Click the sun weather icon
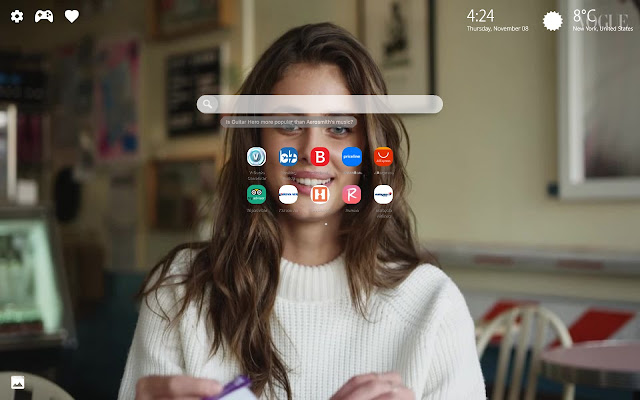Viewport: 640px width, 400px height. click(553, 21)
